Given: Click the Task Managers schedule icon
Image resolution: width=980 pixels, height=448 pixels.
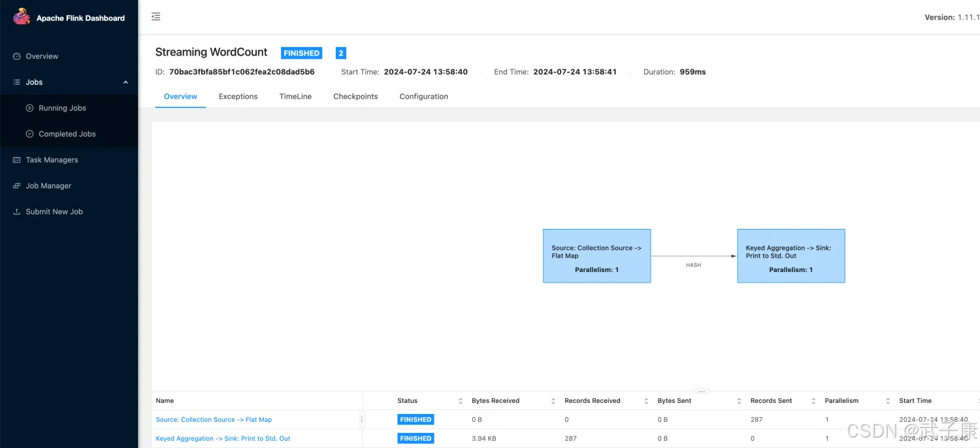Looking at the screenshot, I should click(x=17, y=160).
